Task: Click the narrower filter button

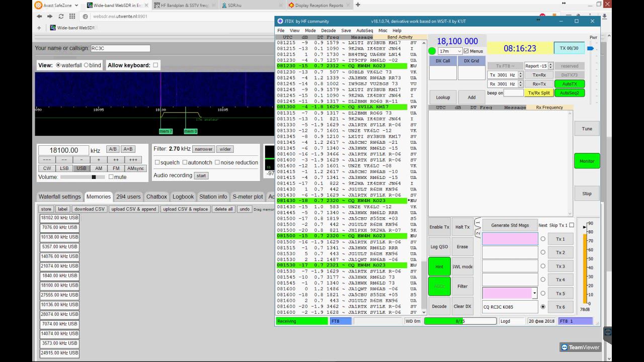Action: (x=204, y=149)
